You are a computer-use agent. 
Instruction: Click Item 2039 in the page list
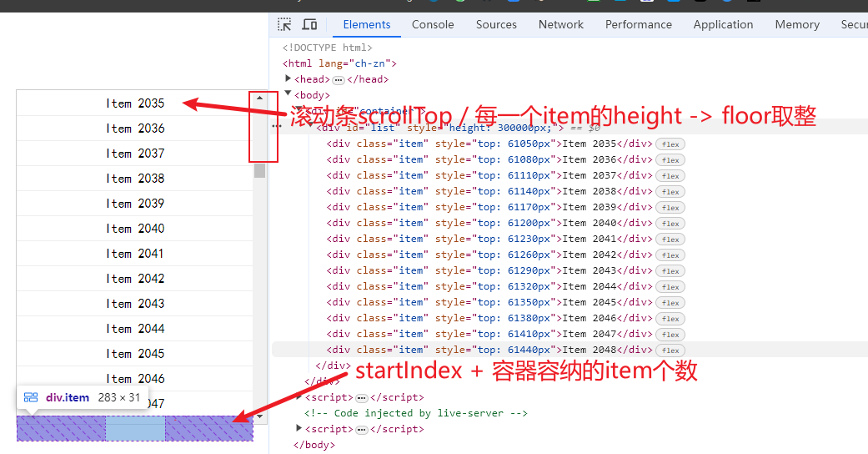point(135,203)
